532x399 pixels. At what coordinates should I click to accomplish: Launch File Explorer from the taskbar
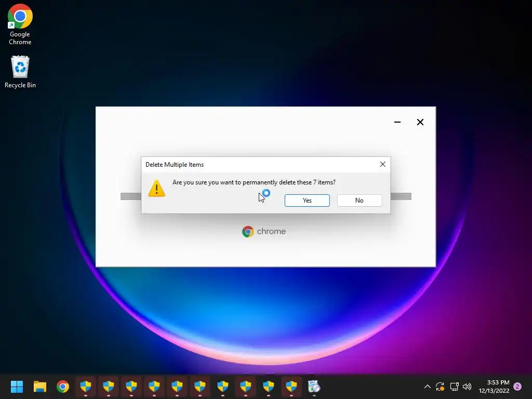pos(39,387)
